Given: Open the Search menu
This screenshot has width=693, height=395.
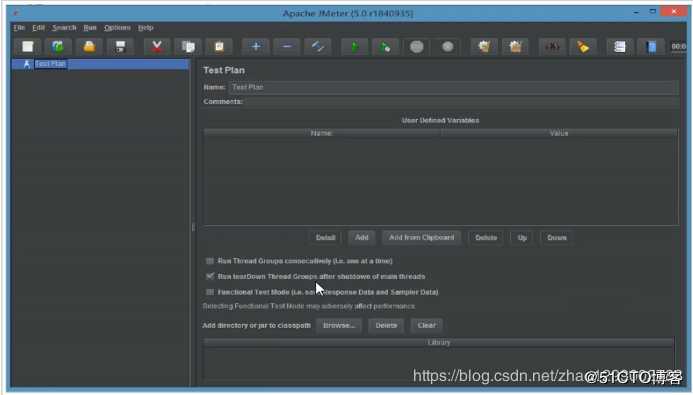Looking at the screenshot, I should pyautogui.click(x=64, y=27).
